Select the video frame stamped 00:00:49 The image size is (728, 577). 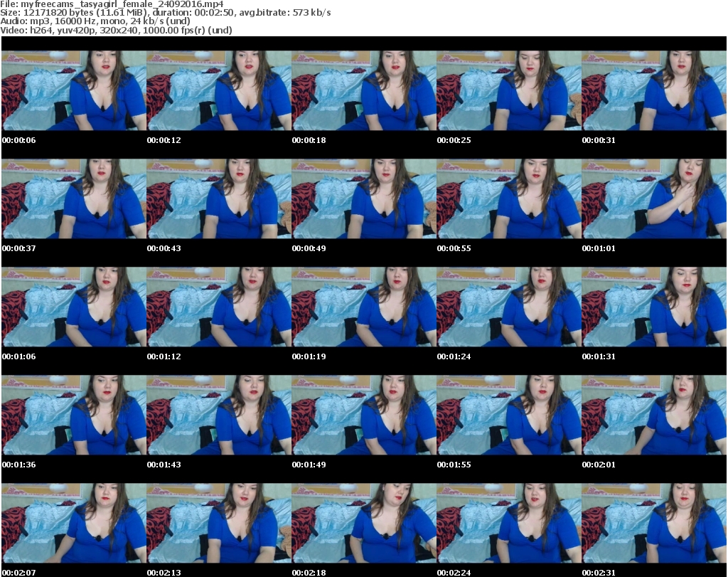(364, 198)
